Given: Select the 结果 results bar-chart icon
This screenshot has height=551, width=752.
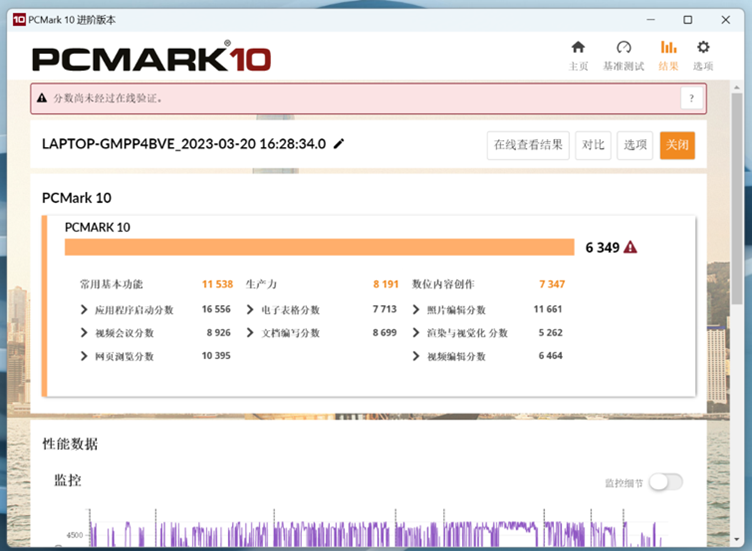Looking at the screenshot, I should 668,47.
